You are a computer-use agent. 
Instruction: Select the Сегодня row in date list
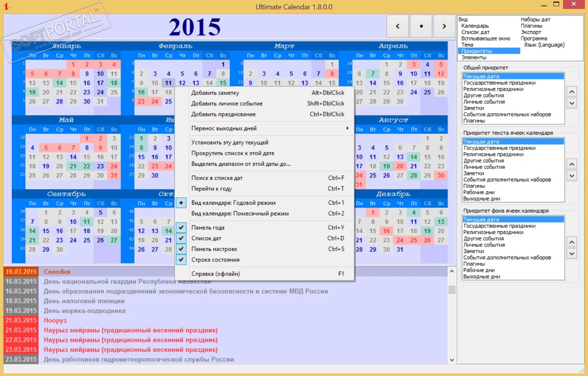(x=226, y=272)
